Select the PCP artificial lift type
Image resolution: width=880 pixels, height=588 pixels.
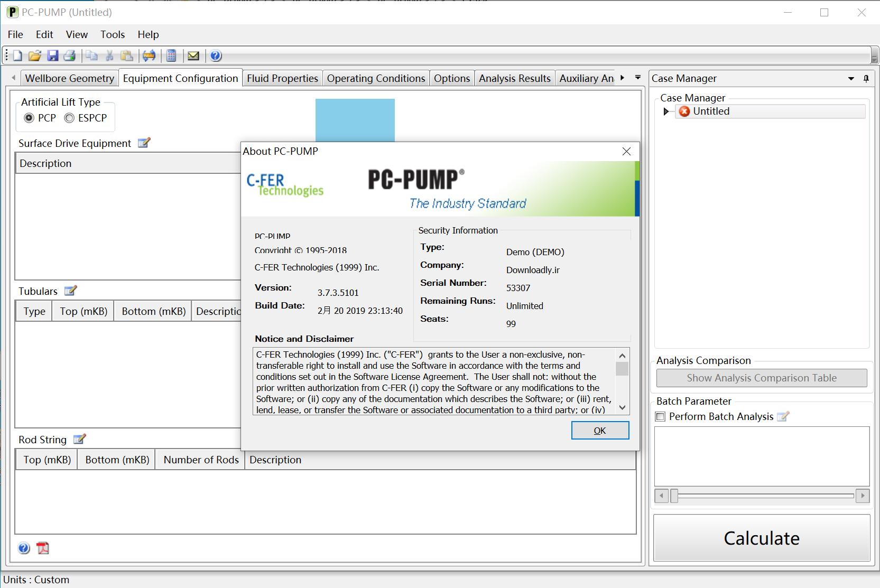click(29, 118)
